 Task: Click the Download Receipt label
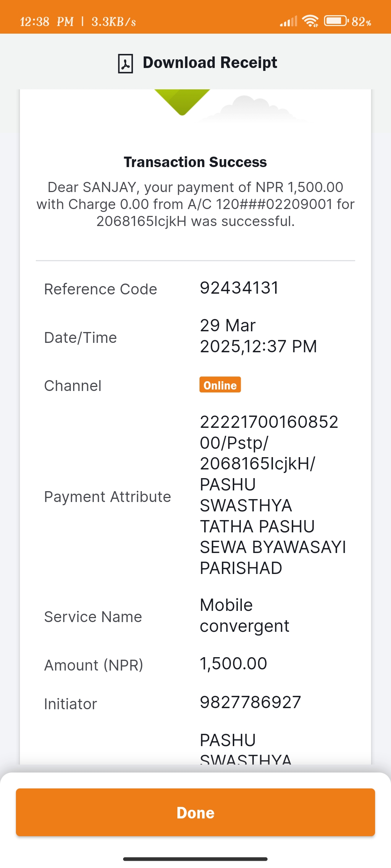tap(210, 63)
